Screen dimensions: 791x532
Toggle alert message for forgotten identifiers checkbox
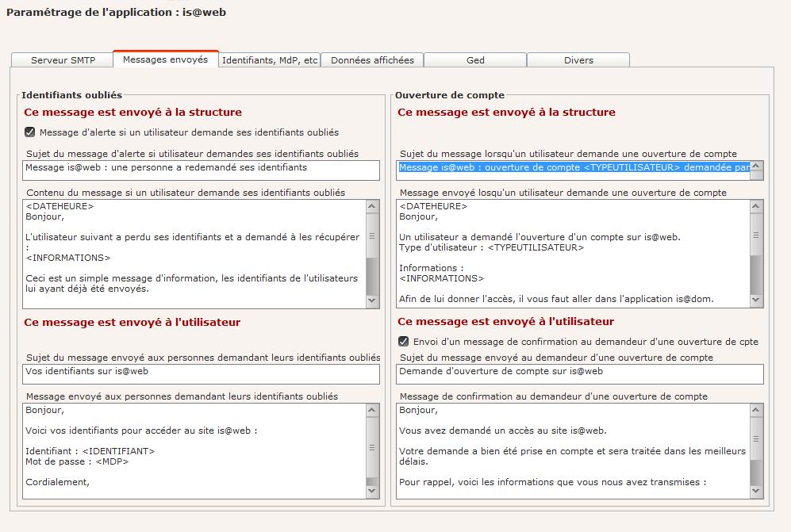(x=30, y=132)
